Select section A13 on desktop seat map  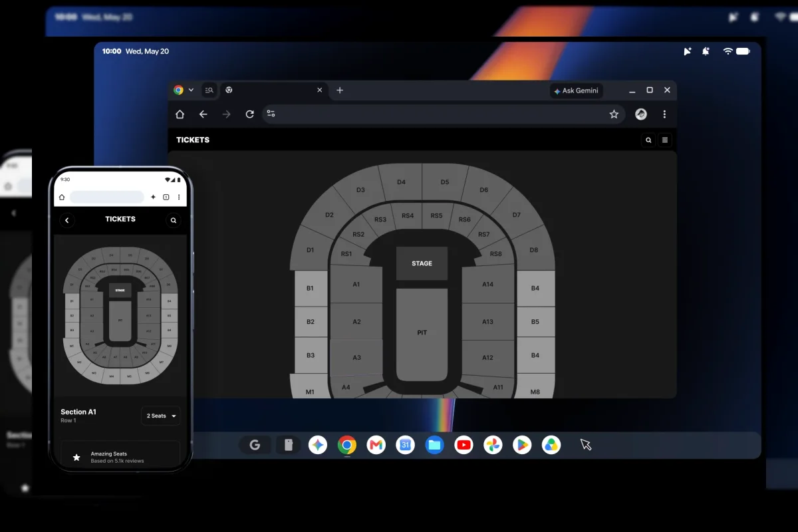(488, 322)
